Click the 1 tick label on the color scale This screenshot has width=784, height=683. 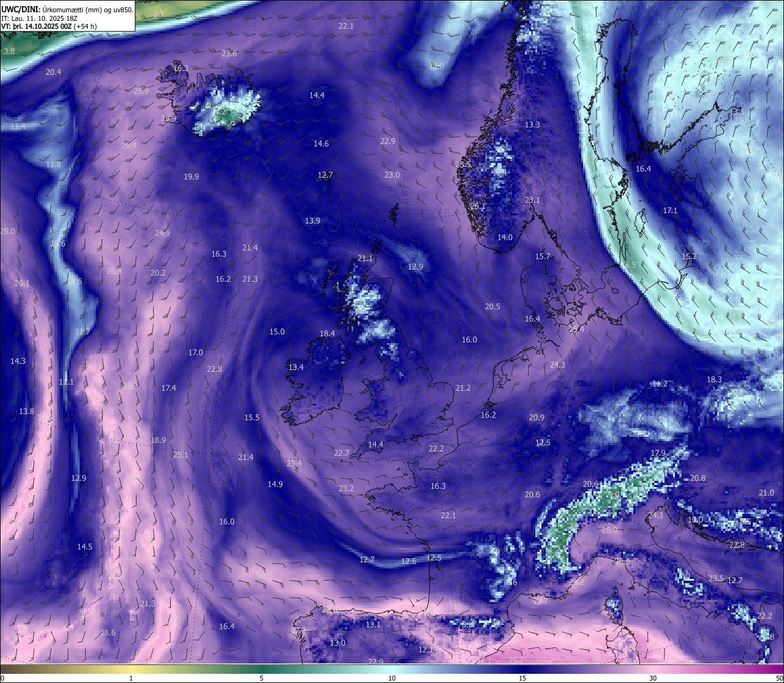(x=131, y=678)
